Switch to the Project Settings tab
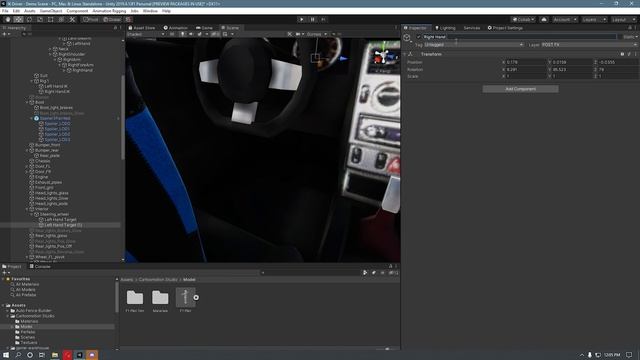The width and height of the screenshot is (640, 360). click(x=505, y=28)
